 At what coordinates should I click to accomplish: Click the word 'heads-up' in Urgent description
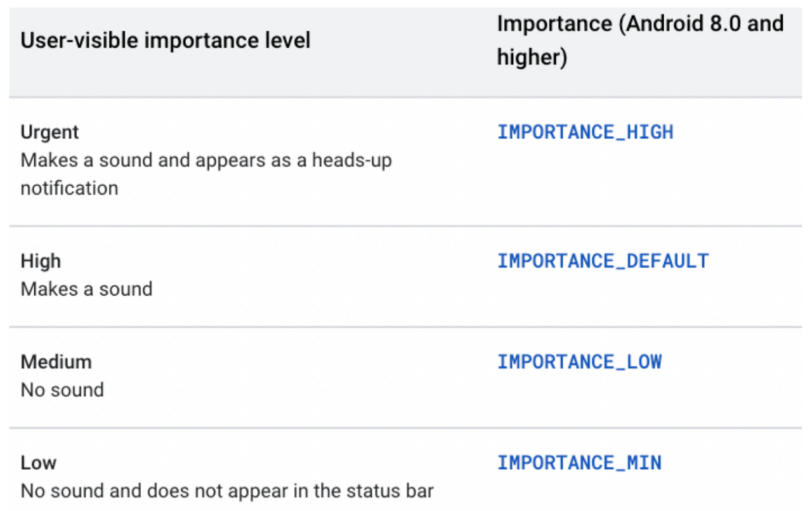pos(351,160)
